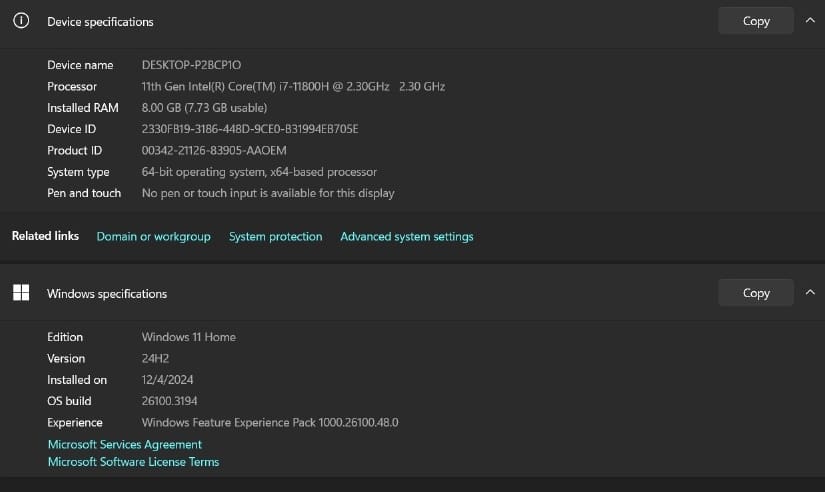This screenshot has width=825, height=492.
Task: Click the Windows logo icon
Action: pyautogui.click(x=21, y=293)
